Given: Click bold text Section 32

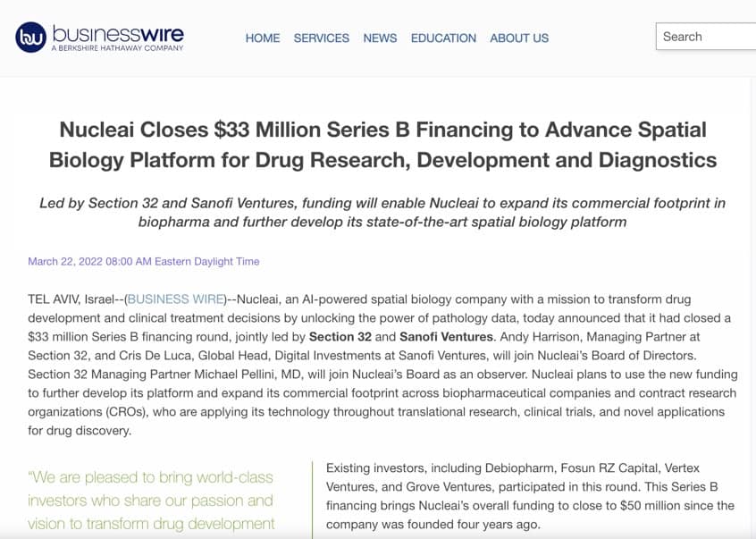Looking at the screenshot, I should [x=340, y=336].
